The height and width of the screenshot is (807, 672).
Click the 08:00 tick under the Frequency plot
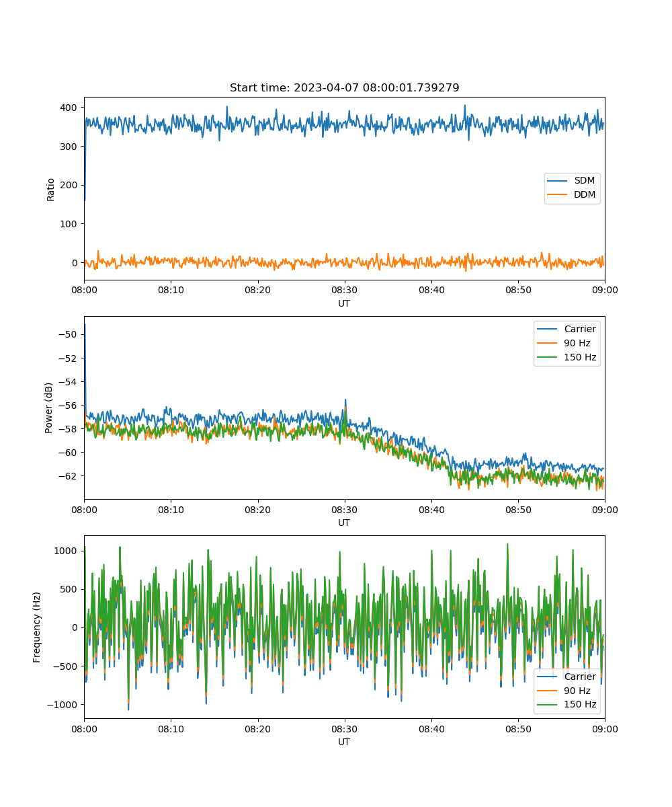(x=84, y=729)
